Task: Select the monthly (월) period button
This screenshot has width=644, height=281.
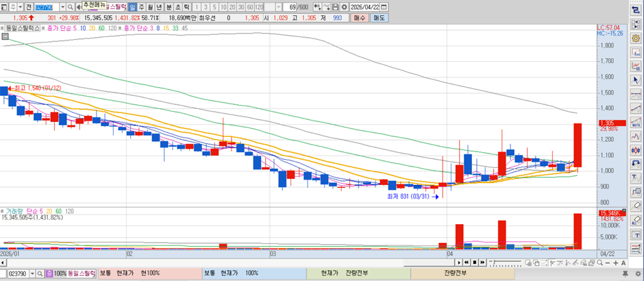Action: click(150, 7)
